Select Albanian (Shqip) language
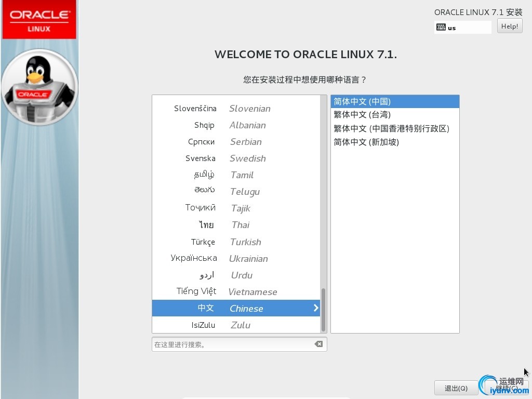The height and width of the screenshot is (399, 532). 236,125
